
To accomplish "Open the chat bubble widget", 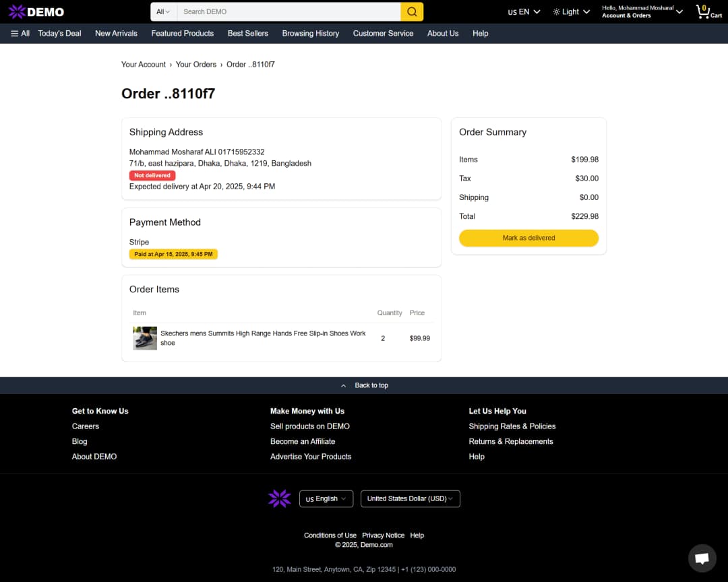I will click(x=702, y=557).
